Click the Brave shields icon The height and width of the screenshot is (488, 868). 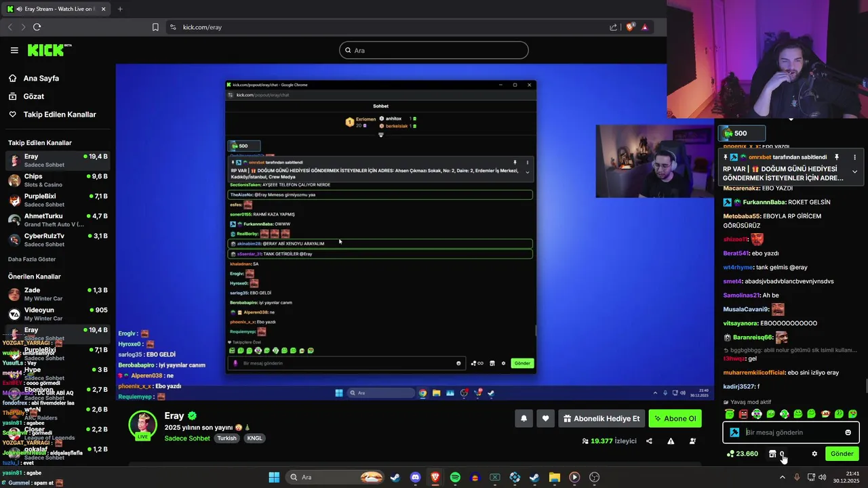click(x=630, y=27)
